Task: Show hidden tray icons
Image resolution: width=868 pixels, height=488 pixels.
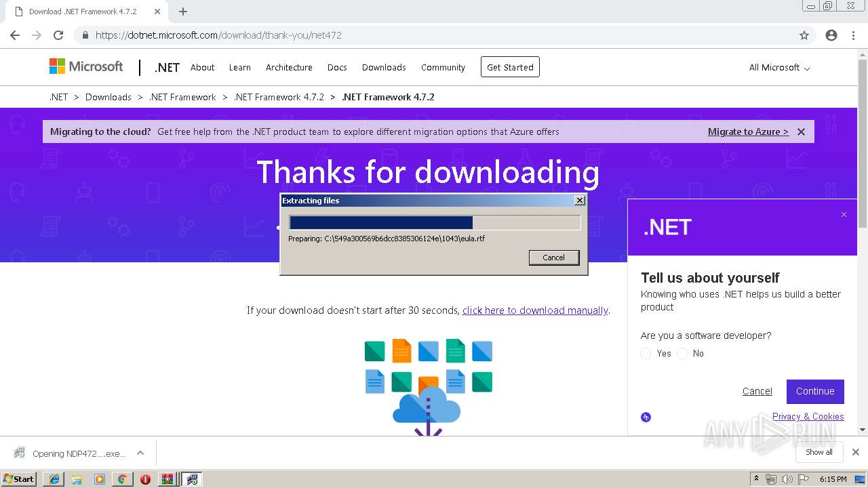Action: coord(756,479)
